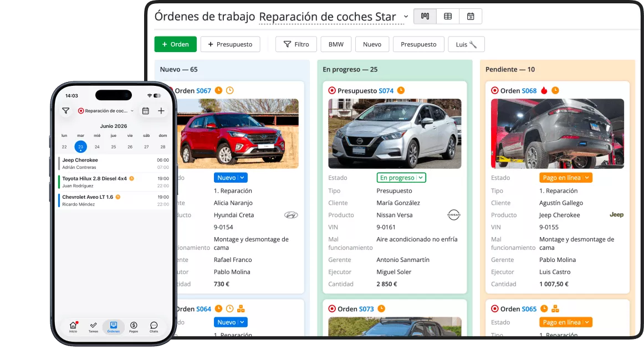Select highlighted day 23 in phone calendar
The width and height of the screenshot is (644, 350).
pyautogui.click(x=80, y=147)
